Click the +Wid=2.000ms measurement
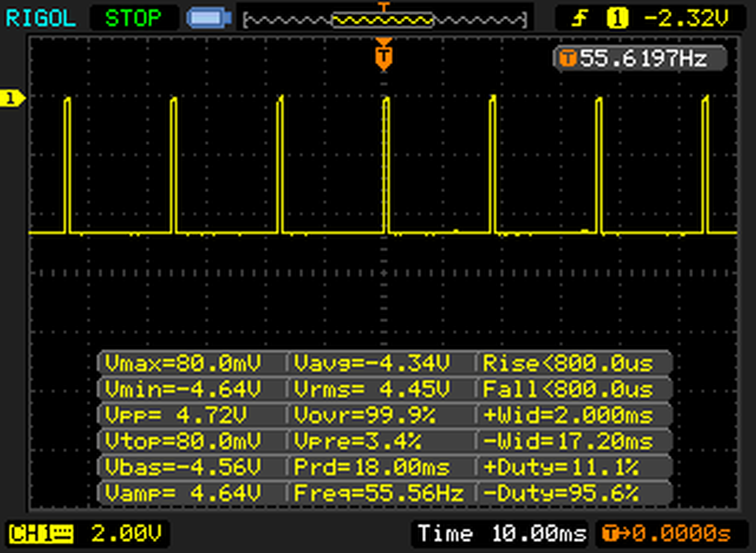The width and height of the screenshot is (756, 553). (568, 415)
